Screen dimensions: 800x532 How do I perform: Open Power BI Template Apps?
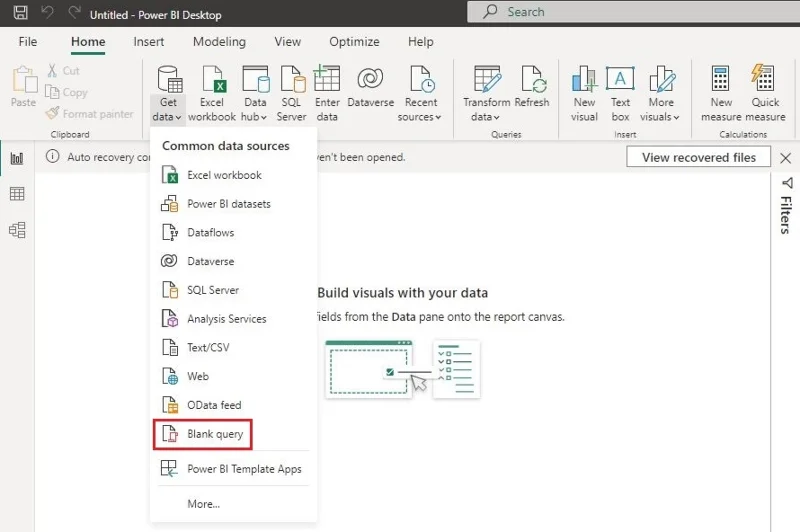234,469
